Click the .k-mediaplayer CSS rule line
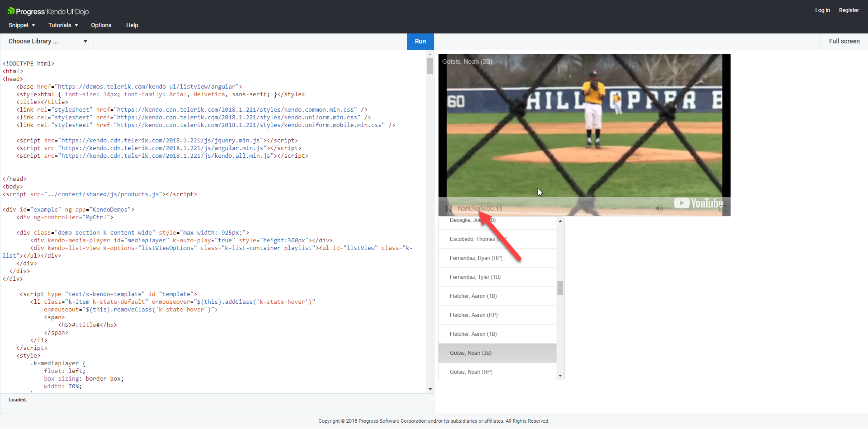The width and height of the screenshot is (868, 429). pyautogui.click(x=58, y=363)
